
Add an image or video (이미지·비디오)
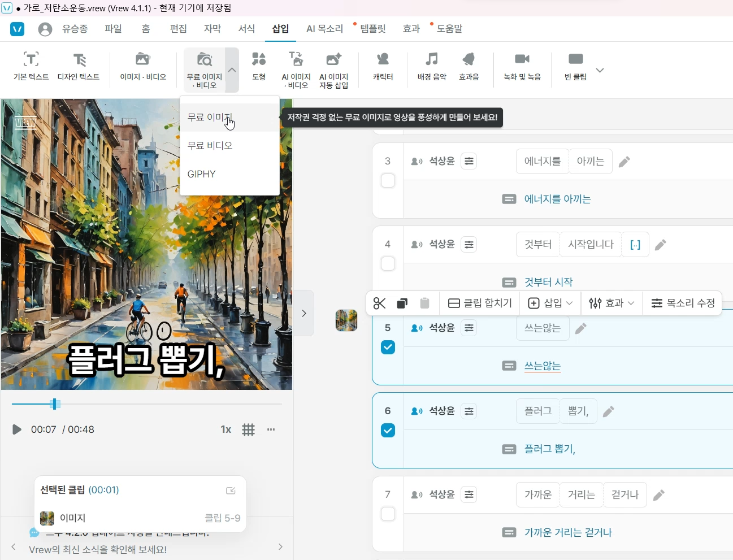coord(143,66)
